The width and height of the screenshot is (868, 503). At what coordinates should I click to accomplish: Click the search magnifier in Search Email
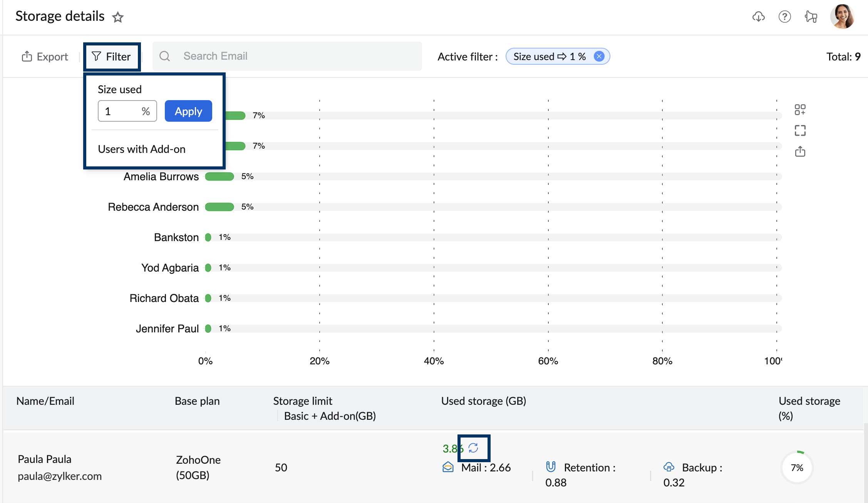(165, 56)
